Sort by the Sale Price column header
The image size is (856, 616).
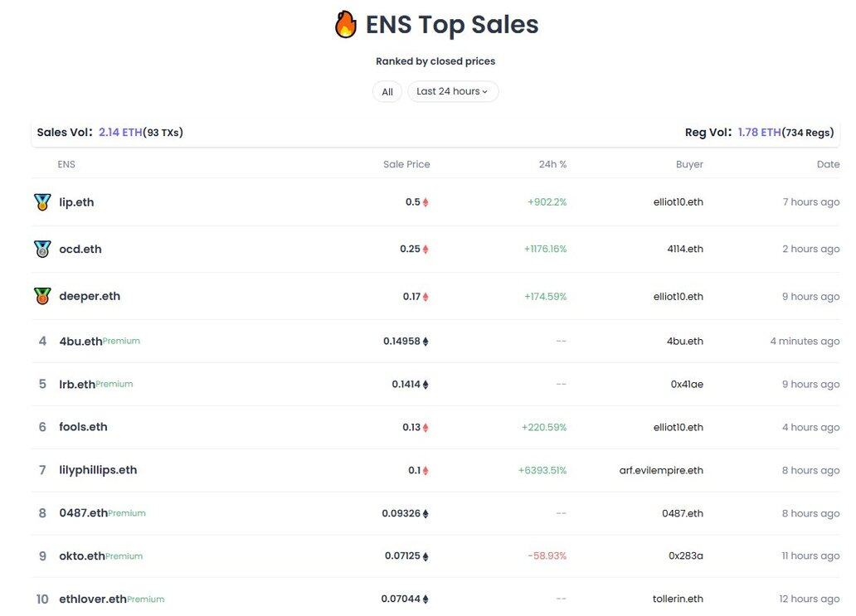point(406,164)
